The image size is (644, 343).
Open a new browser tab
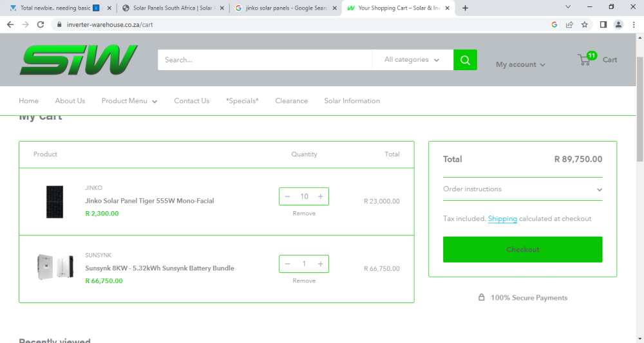coord(465,8)
